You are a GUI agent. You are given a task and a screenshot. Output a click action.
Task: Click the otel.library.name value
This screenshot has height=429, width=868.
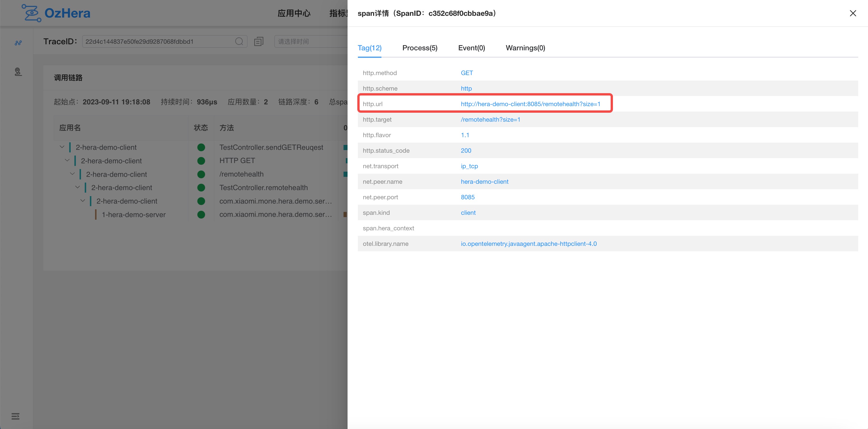click(x=528, y=244)
